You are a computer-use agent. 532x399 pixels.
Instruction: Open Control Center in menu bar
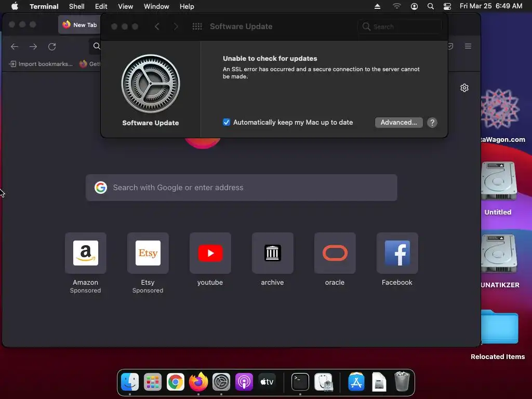pos(447,6)
